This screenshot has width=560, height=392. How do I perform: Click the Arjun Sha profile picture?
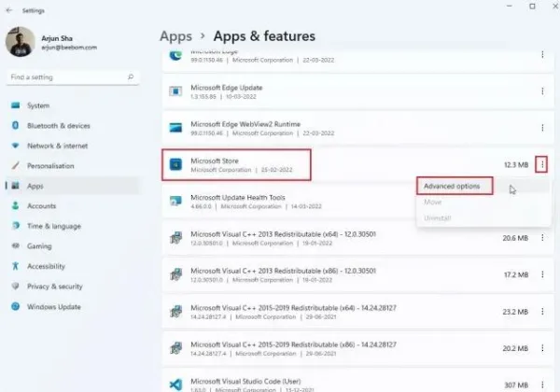[x=21, y=42]
